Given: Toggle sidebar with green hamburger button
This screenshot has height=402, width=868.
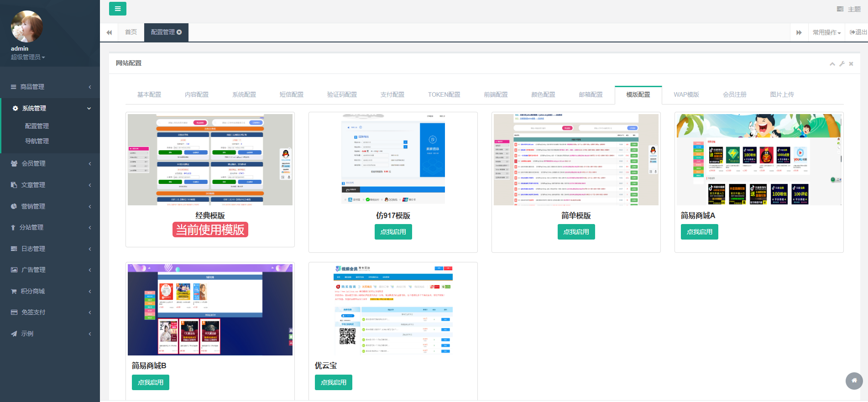Looking at the screenshot, I should coord(117,9).
